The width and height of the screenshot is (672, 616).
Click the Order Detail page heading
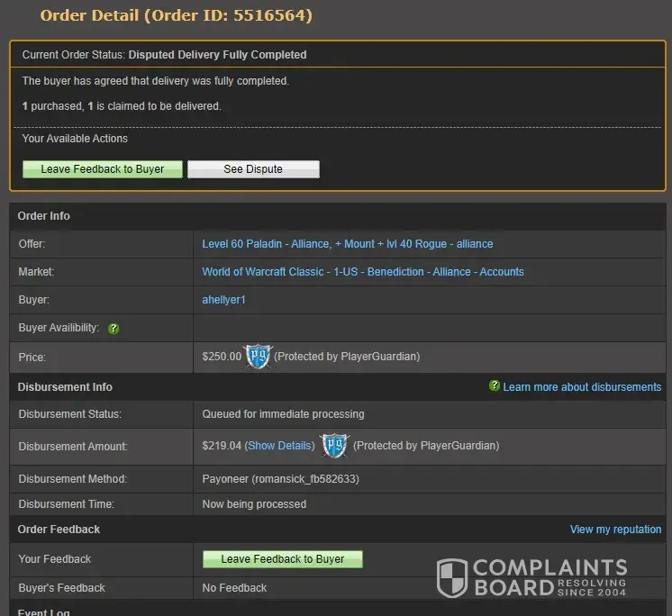coord(177,15)
